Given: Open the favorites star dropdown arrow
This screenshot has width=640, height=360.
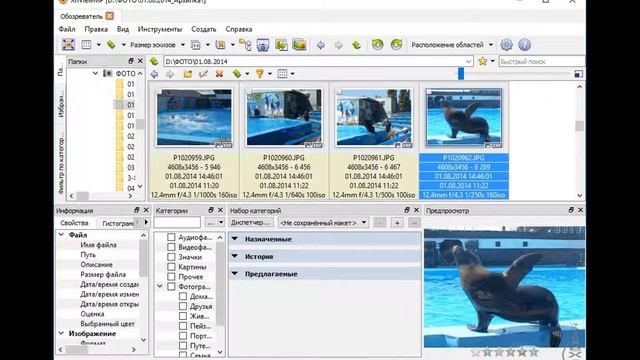Looking at the screenshot, I should click(492, 62).
